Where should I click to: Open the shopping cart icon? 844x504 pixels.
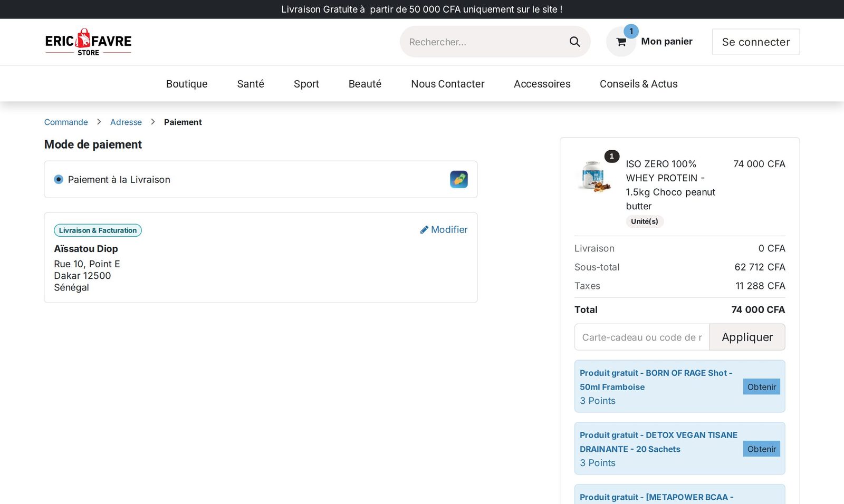coord(621,42)
